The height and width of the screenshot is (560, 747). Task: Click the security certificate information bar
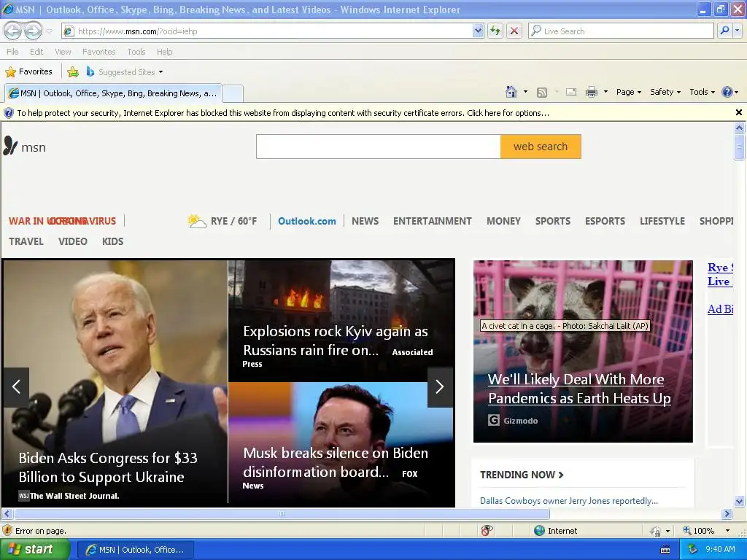[x=367, y=113]
